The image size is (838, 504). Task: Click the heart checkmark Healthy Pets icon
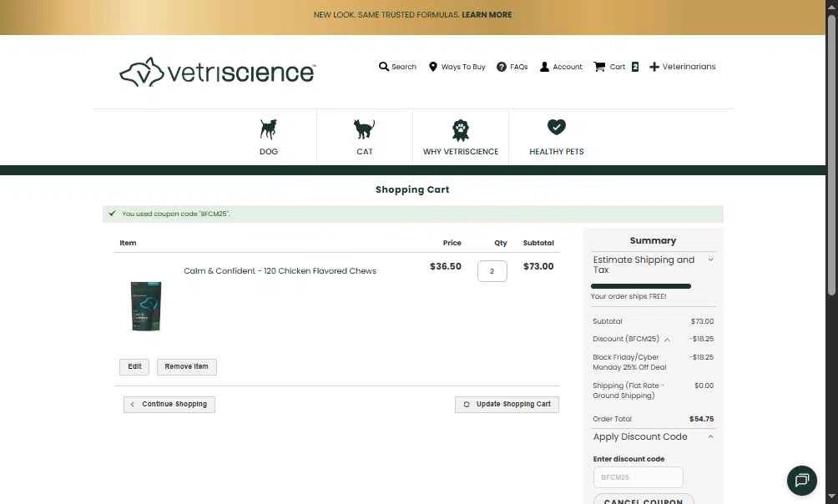557,127
